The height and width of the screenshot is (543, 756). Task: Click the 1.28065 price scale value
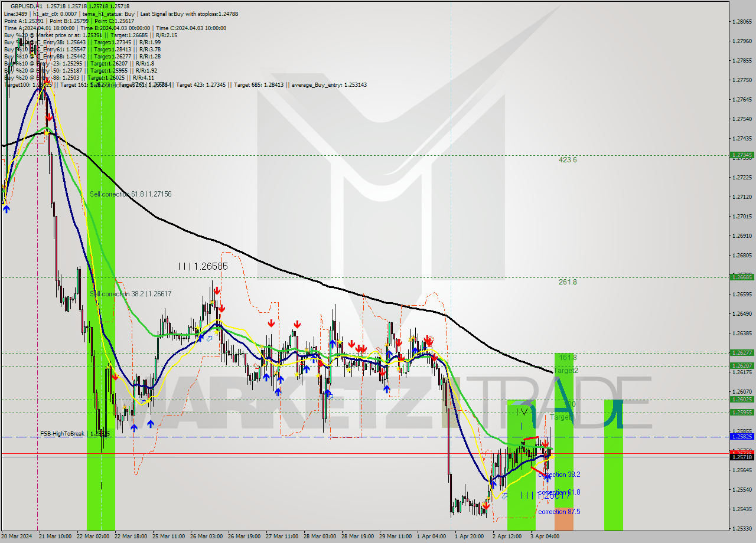742,22
